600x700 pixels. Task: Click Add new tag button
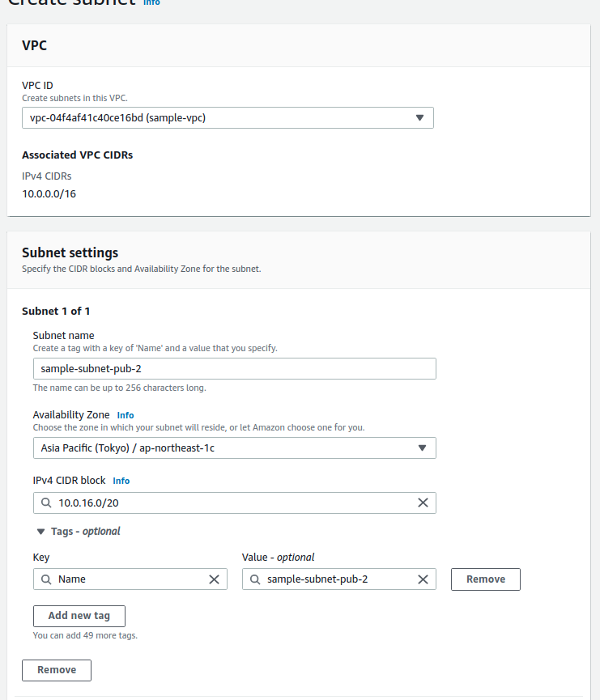pos(79,616)
